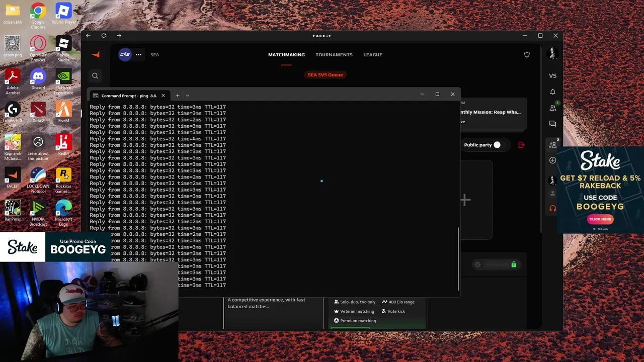Open the FACEIT home logo in sidebar
This screenshot has width=644, height=362.
tap(96, 54)
